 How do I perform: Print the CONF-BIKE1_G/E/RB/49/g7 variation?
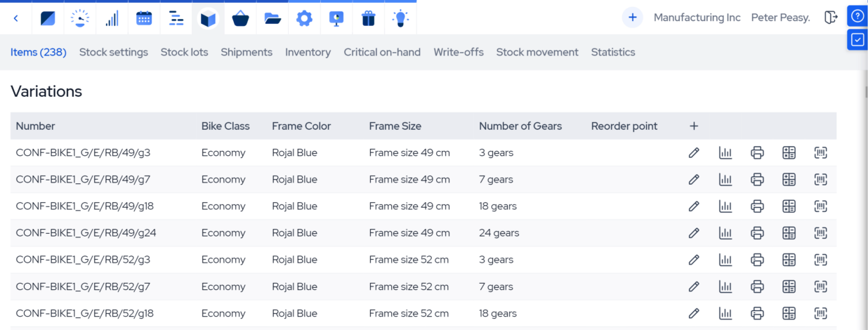757,180
